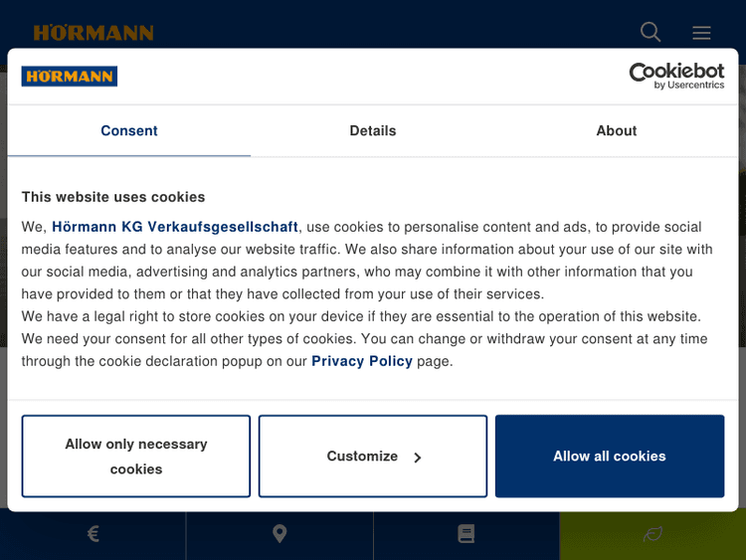Open the Customize cookie options

(x=362, y=457)
